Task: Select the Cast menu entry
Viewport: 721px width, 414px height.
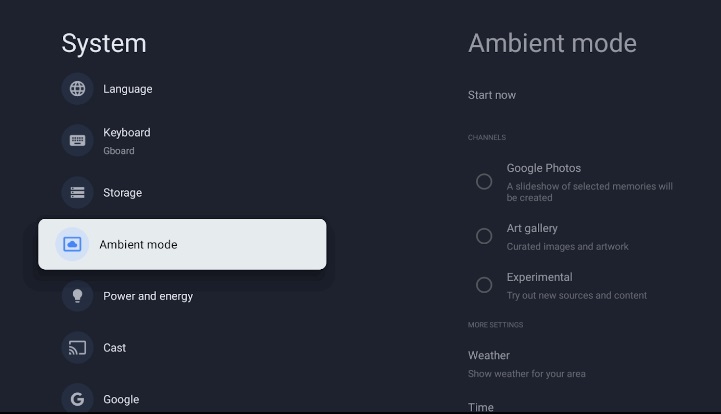Action: pos(115,348)
